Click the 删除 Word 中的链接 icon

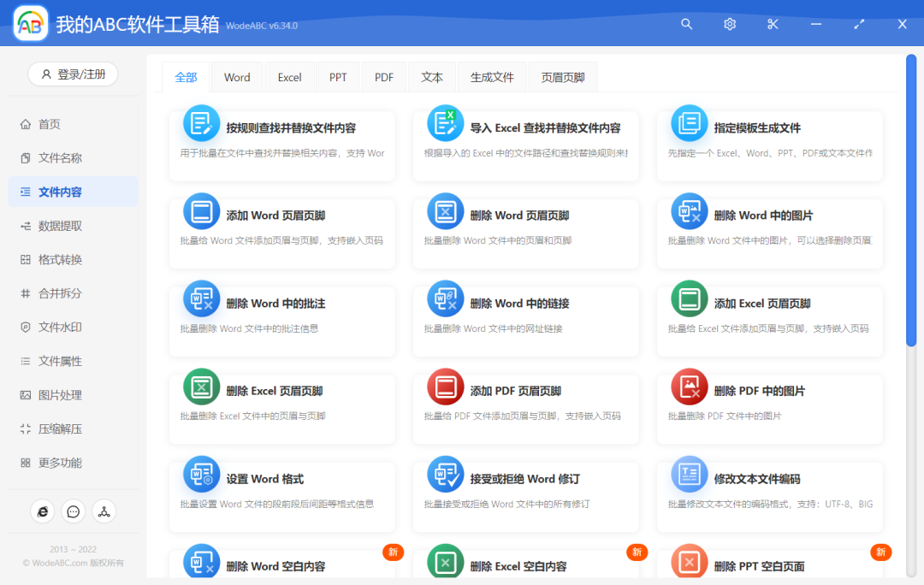click(x=446, y=298)
